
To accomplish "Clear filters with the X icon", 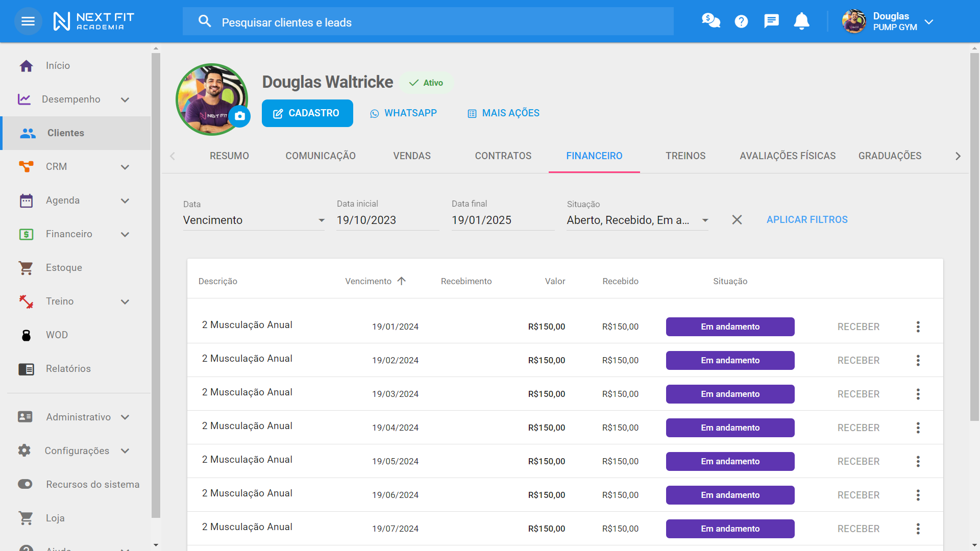I will tap(737, 220).
